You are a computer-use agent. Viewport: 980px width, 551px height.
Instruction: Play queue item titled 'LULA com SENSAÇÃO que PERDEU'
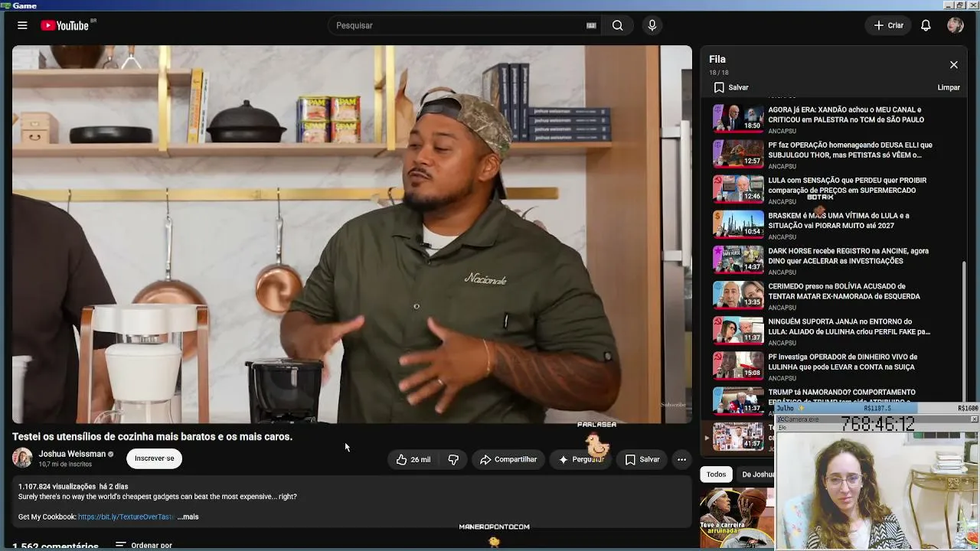(848, 185)
